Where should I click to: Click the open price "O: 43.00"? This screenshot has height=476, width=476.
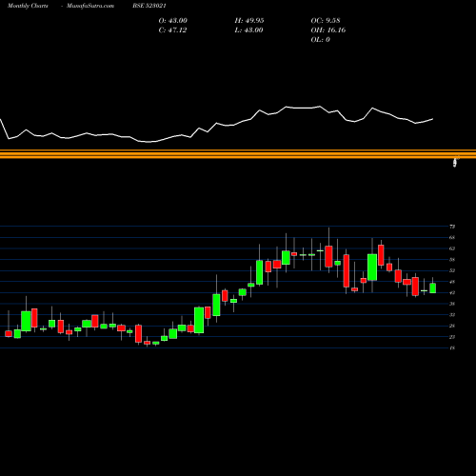pos(173,21)
